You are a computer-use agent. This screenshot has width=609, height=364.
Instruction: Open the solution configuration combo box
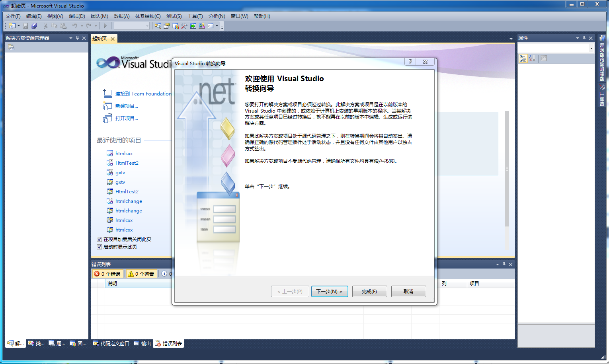click(x=132, y=26)
